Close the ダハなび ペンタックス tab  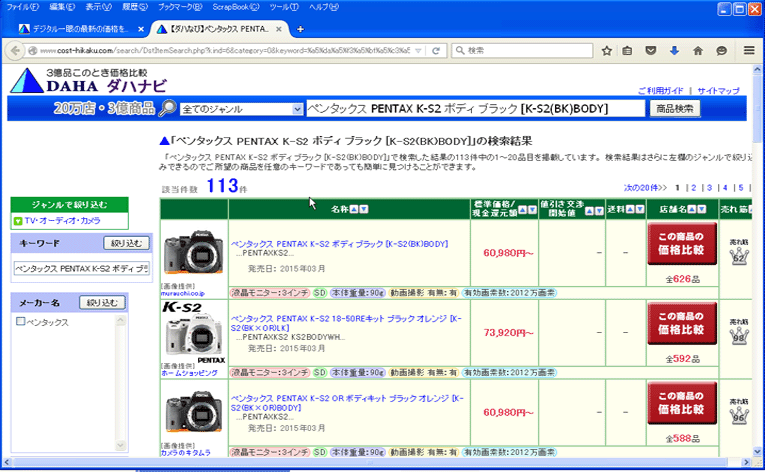point(279,29)
